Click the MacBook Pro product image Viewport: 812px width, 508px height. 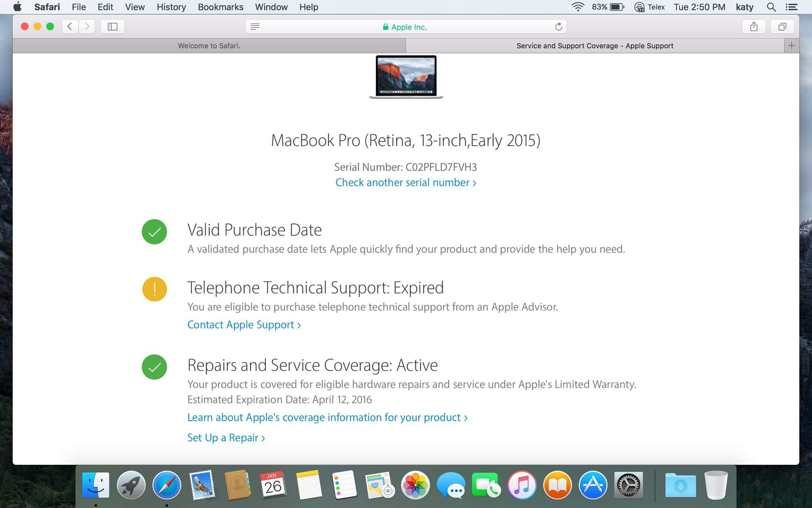click(x=406, y=77)
